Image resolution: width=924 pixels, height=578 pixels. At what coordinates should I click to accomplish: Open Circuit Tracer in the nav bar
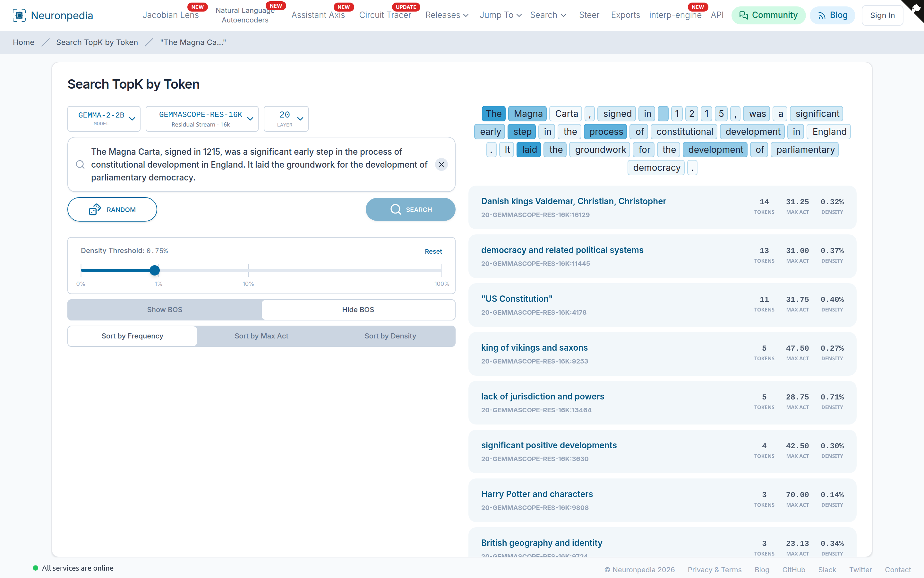point(385,15)
